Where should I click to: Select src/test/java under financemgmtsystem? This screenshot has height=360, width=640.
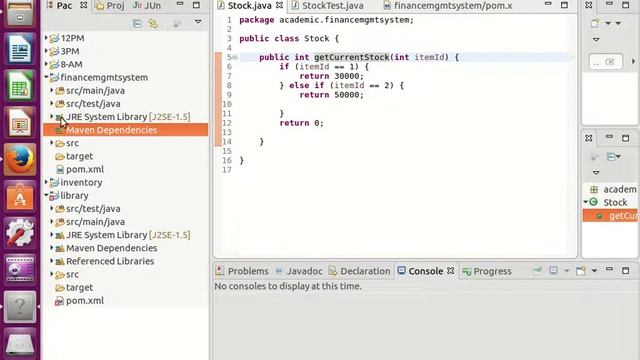[x=93, y=104]
